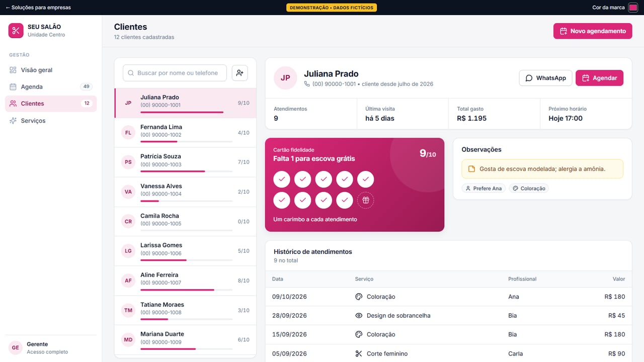Click the Prefere Ana tag

pyautogui.click(x=484, y=189)
